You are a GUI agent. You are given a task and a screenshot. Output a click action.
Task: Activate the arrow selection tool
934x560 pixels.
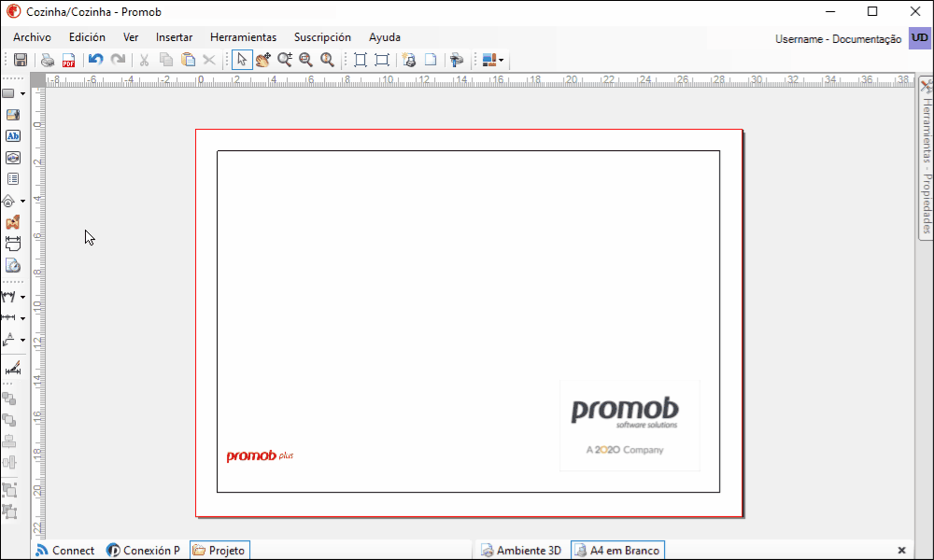242,60
